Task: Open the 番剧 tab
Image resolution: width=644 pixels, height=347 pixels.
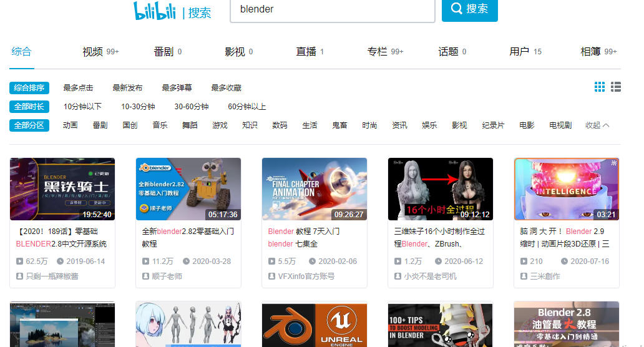Action: click(168, 52)
